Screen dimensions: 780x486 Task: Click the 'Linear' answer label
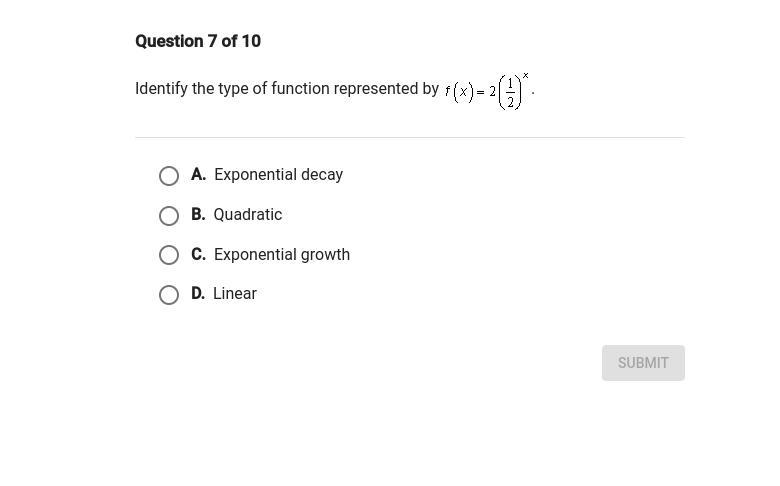tap(235, 293)
